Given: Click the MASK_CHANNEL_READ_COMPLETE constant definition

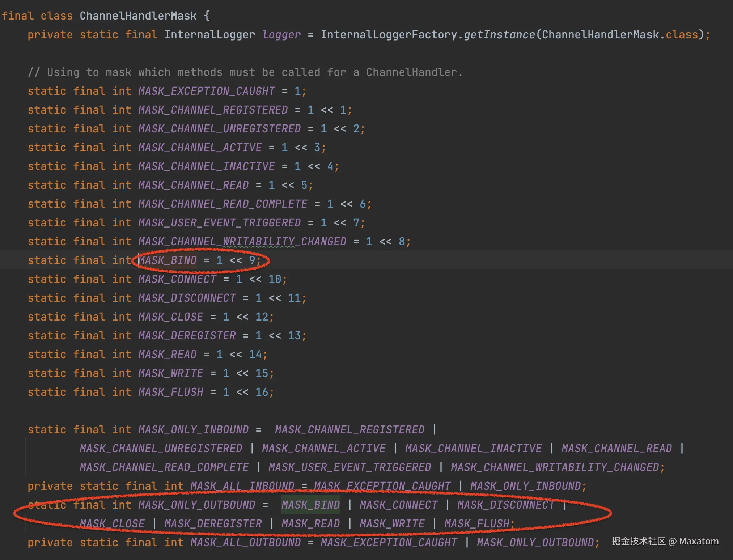Looking at the screenshot, I should [223, 204].
